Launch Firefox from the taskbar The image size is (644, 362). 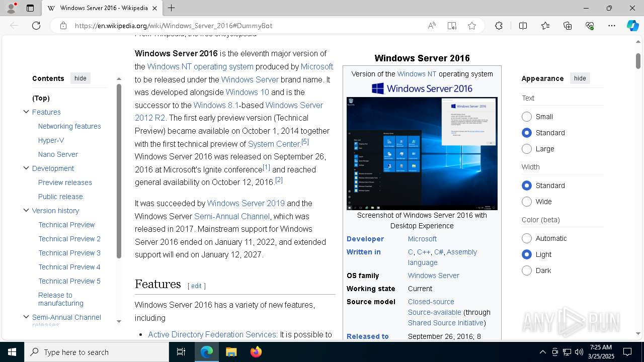pyautogui.click(x=256, y=352)
